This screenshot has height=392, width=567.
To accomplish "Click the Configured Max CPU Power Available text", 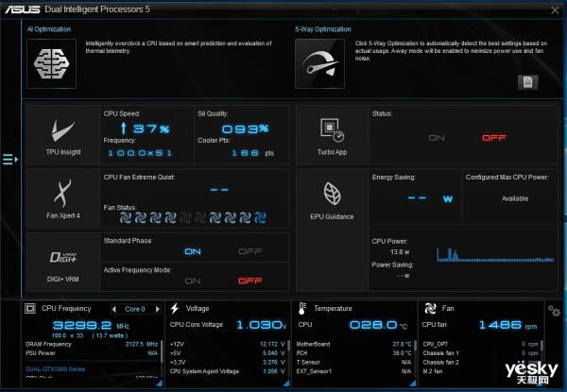I will [515, 198].
